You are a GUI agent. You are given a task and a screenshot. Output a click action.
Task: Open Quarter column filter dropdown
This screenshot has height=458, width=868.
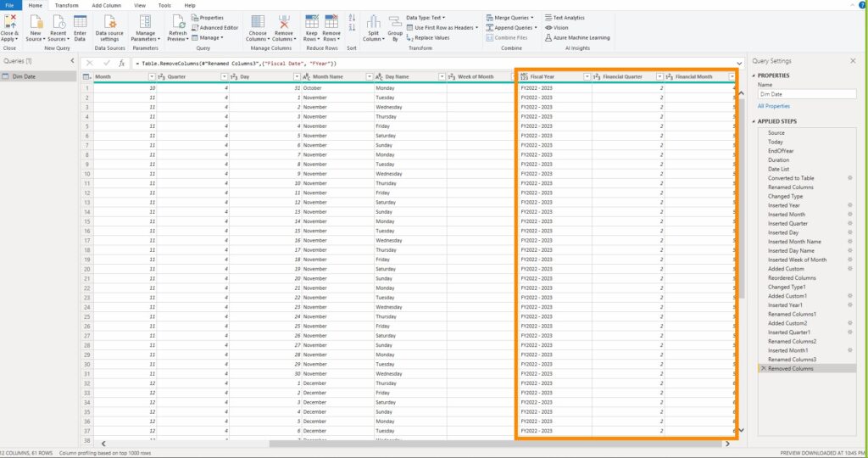[x=224, y=77]
